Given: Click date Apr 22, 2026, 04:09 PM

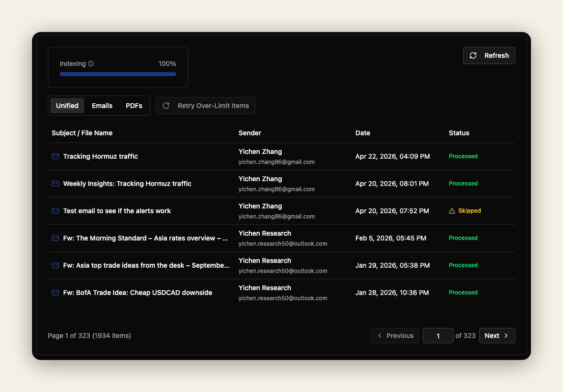Looking at the screenshot, I should (392, 156).
